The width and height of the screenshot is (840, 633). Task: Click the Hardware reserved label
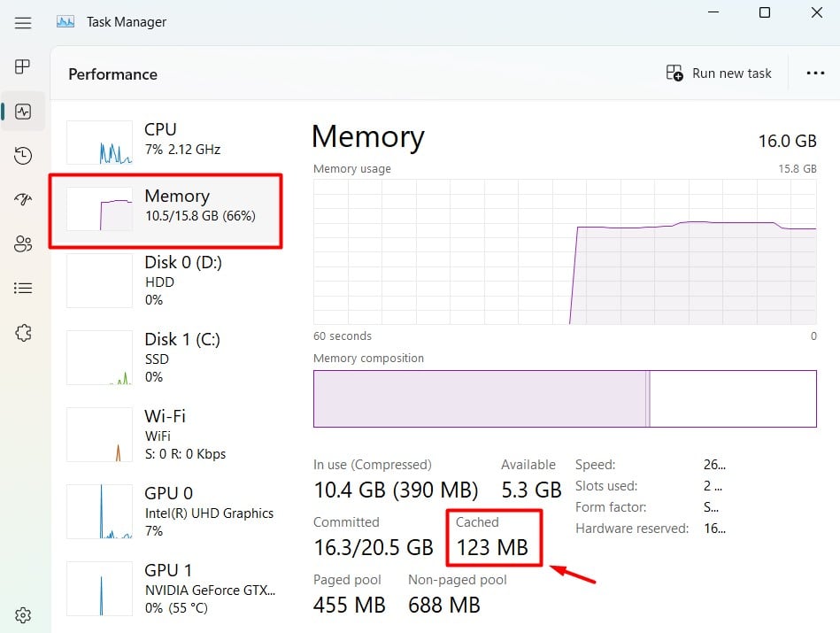pos(632,529)
